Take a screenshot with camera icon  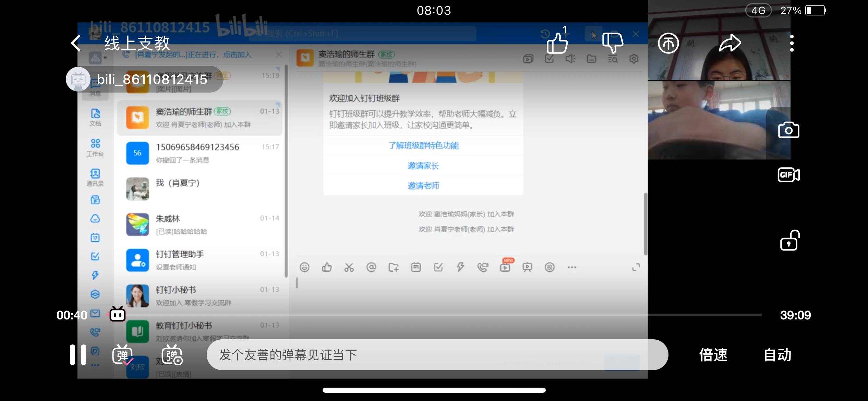coord(788,130)
